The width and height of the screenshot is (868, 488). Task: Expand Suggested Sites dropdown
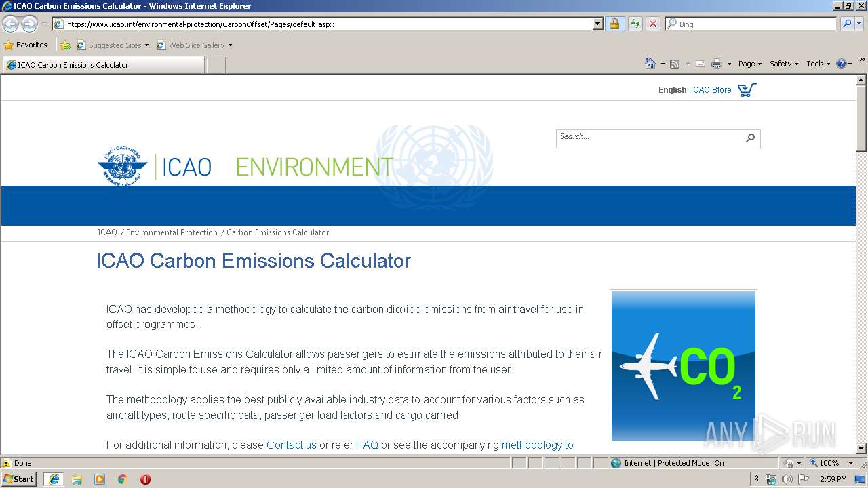(x=146, y=45)
